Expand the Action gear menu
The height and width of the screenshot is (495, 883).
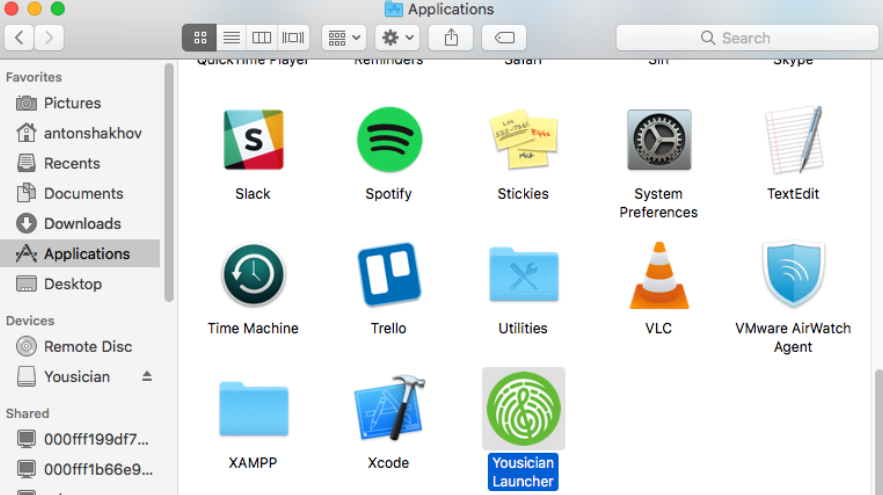[396, 38]
